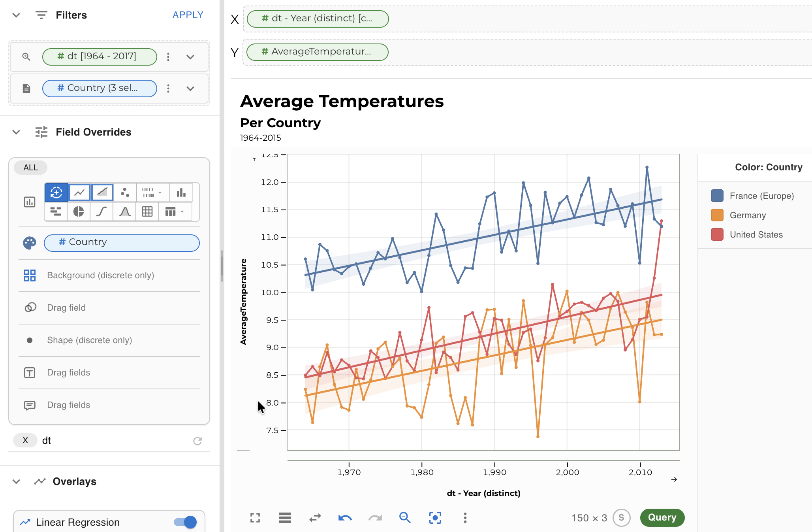Click the 150 × 3 dimensions label
This screenshot has width=812, height=532.
(589, 518)
